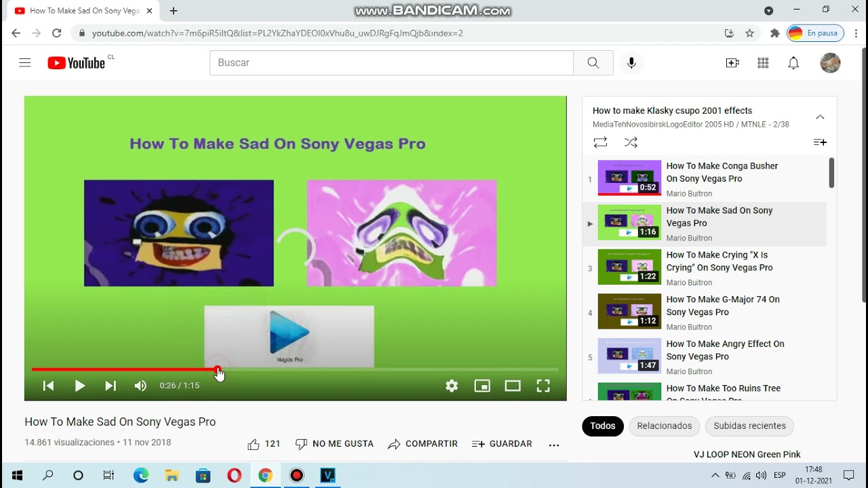Mute the video volume speaker icon
This screenshot has width=868, height=488.
click(140, 386)
